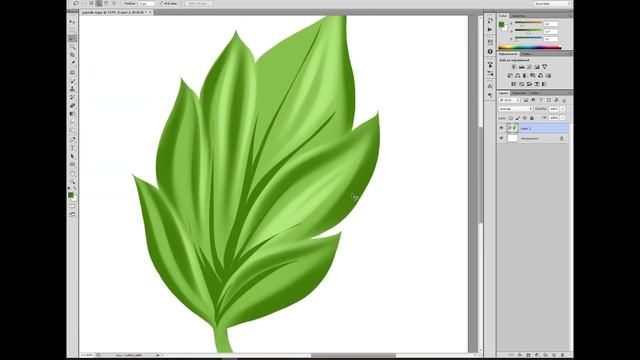This screenshot has width=640, height=360.
Task: Add a Brightness/Contrast adjustment
Action: point(514,67)
